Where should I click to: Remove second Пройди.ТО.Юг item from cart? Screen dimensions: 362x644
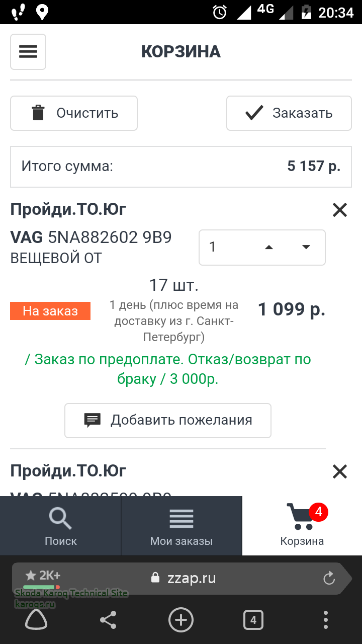click(x=340, y=471)
